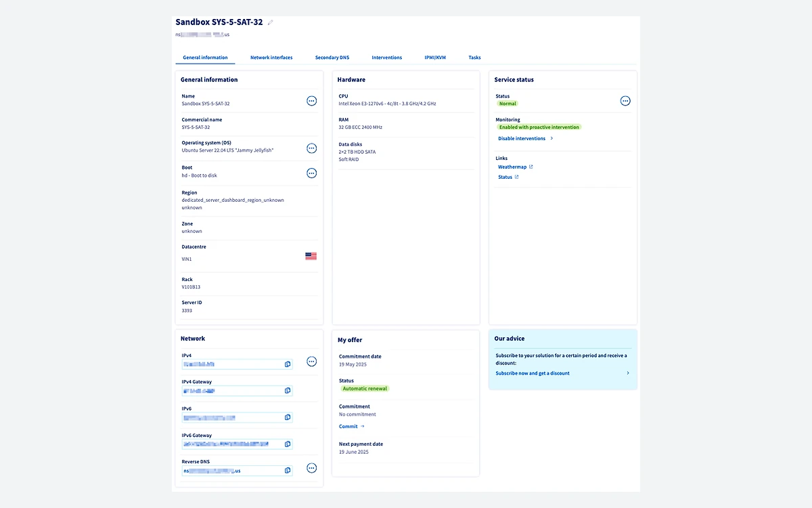Viewport: 812px width, 508px height.
Task: Switch to the General information tab
Action: tap(205, 58)
